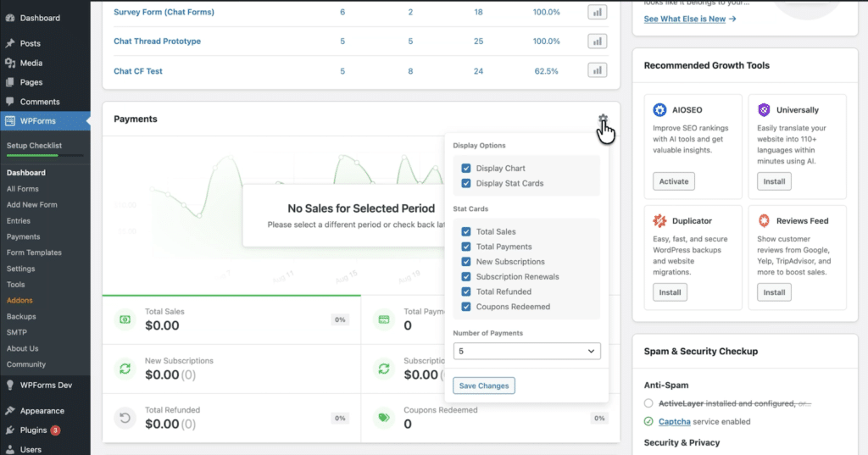Click the Total Refunded undo icon

(125, 418)
